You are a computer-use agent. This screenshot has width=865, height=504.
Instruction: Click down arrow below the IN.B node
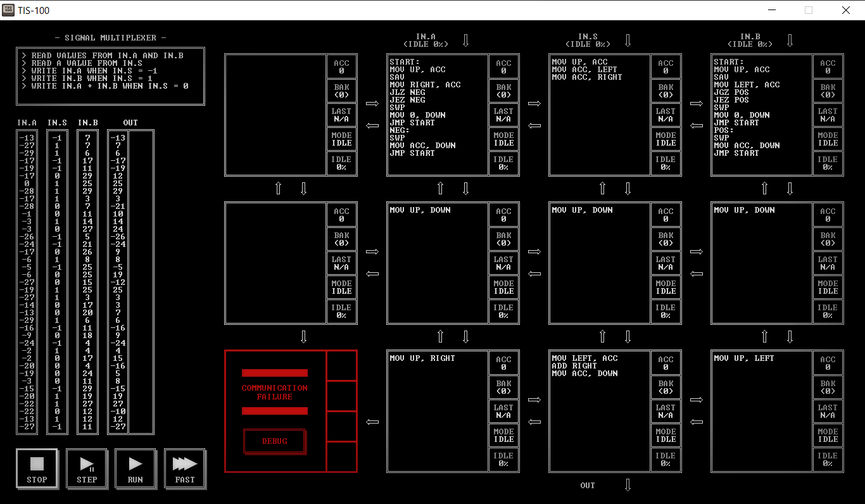pyautogui.click(x=790, y=189)
